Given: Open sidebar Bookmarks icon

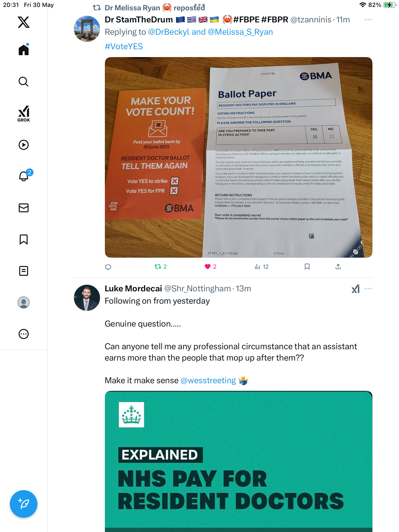Looking at the screenshot, I should [x=24, y=239].
